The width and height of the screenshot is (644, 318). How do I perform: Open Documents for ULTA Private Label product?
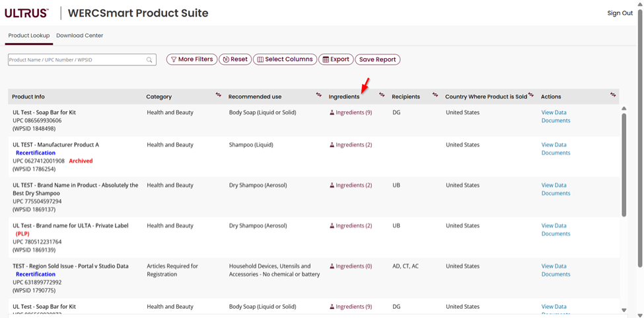(x=555, y=234)
